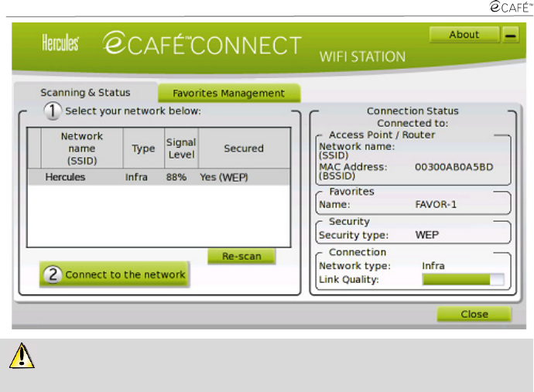Click the WEP security type value
The height and width of the screenshot is (392, 534).
(427, 235)
